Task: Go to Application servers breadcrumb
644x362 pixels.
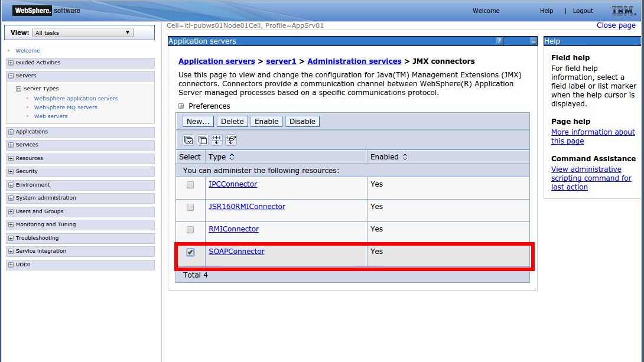Action: click(216, 61)
